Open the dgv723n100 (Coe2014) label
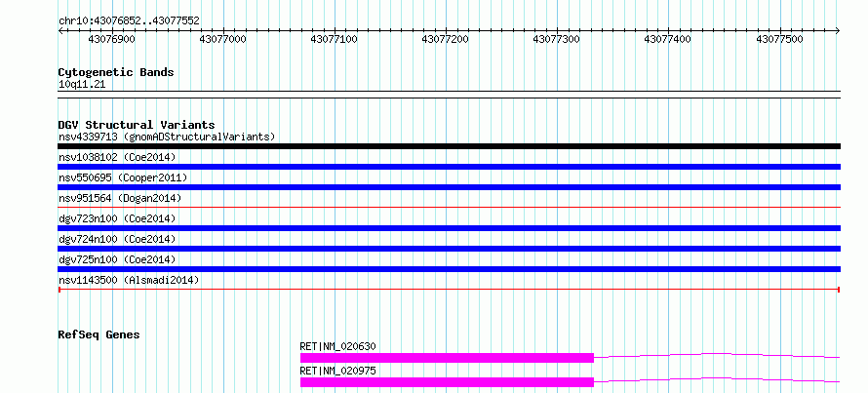Viewport: 868px width, 393px height. pos(117,218)
